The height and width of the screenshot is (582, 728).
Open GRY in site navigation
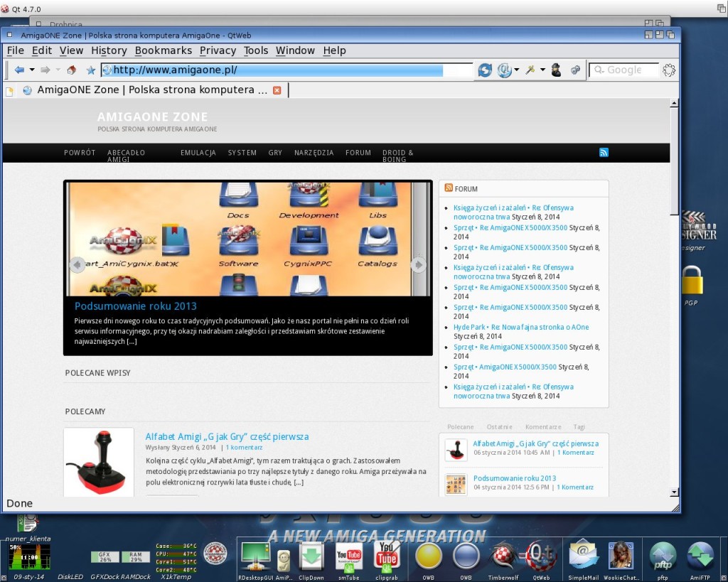pos(275,153)
